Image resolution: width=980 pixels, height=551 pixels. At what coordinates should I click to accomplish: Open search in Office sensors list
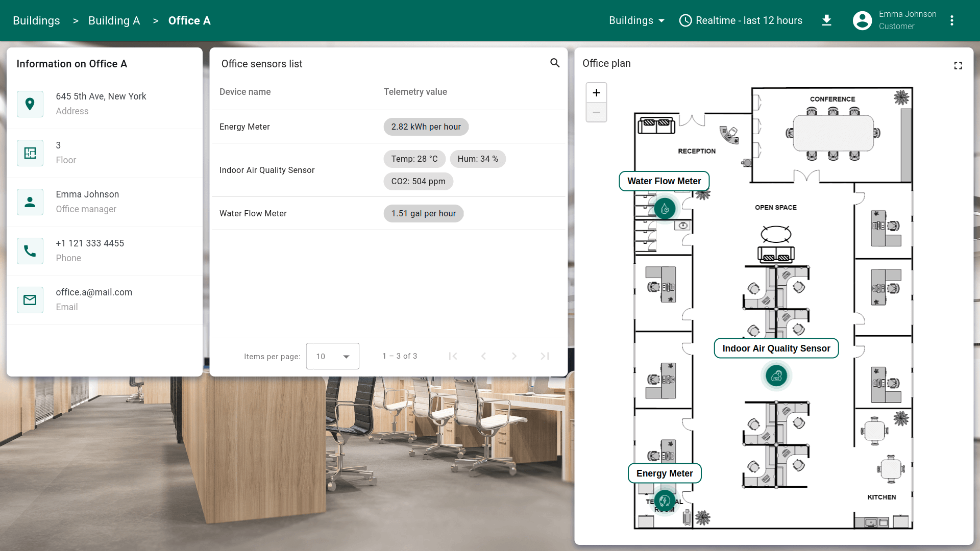(555, 63)
